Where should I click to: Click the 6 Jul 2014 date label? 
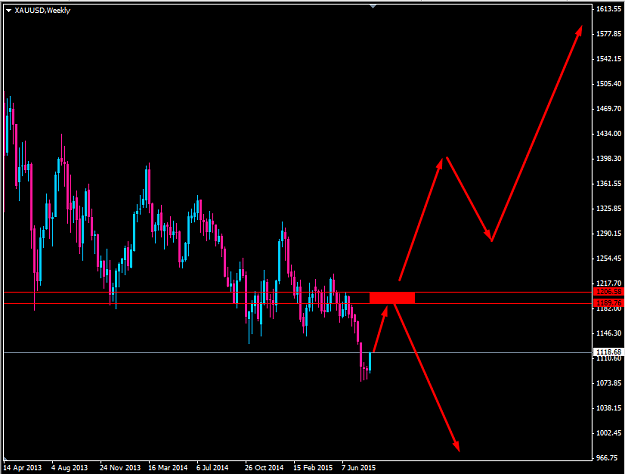[212, 468]
